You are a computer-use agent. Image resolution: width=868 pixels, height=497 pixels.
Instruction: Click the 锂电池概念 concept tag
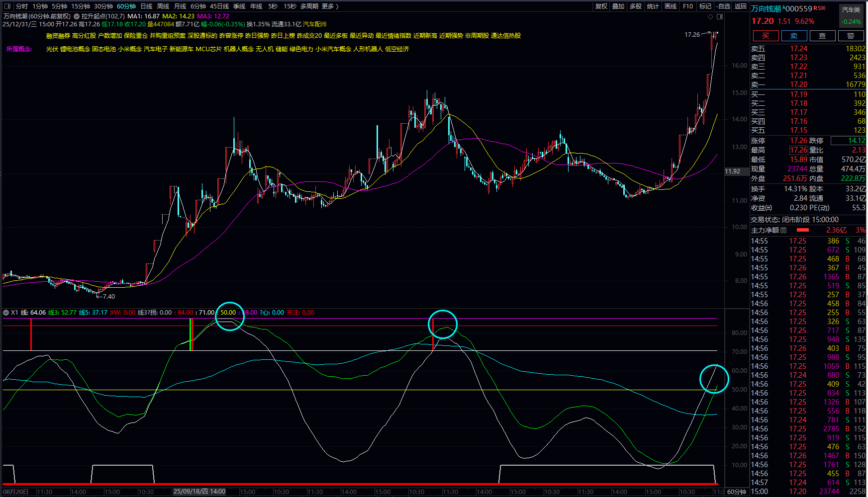coord(75,49)
